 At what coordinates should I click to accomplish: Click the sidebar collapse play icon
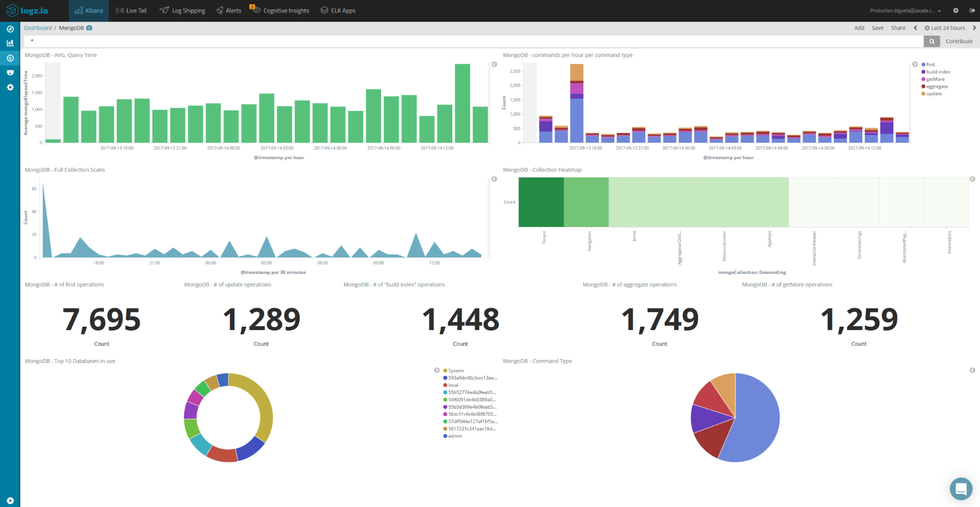point(10,501)
